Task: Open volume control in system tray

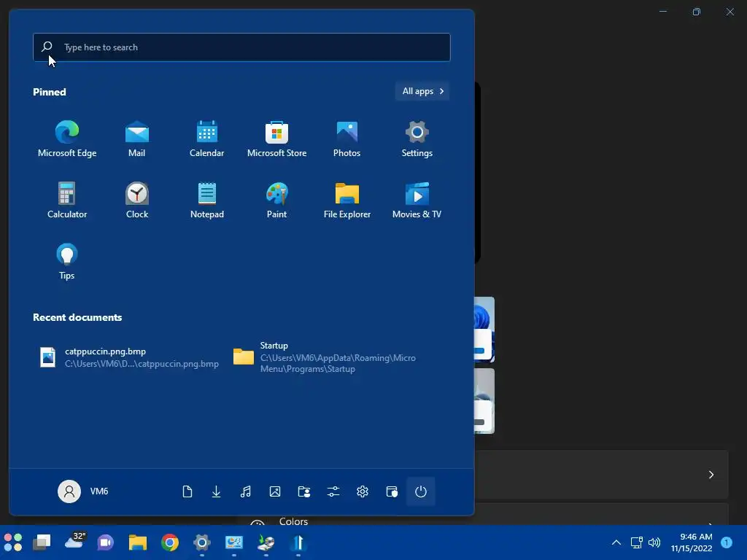Action: coord(654,542)
